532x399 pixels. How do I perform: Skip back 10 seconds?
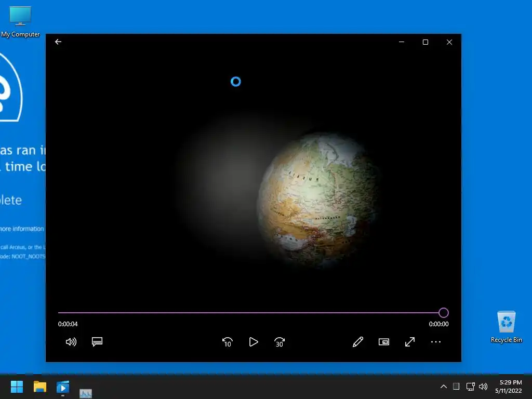(228, 342)
